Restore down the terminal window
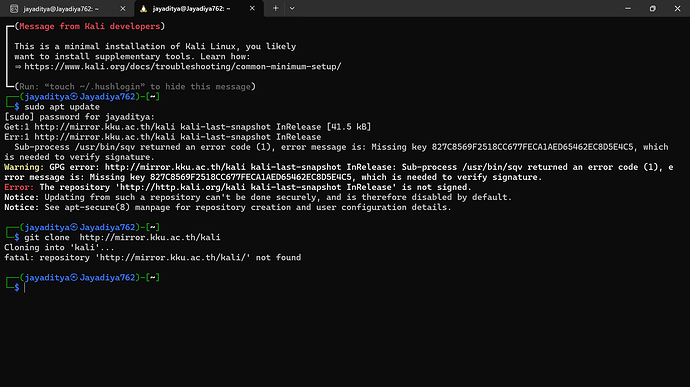 click(x=653, y=8)
